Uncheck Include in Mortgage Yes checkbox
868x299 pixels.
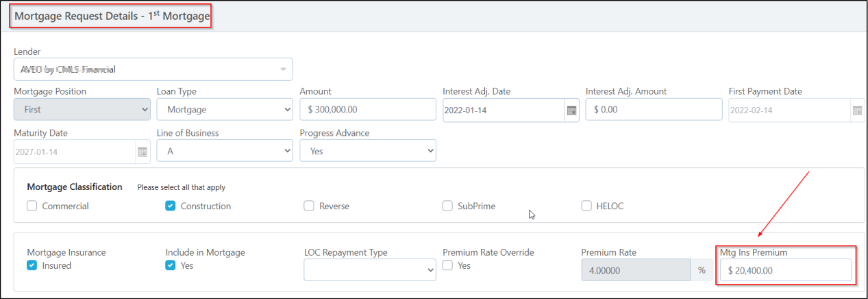(171, 265)
